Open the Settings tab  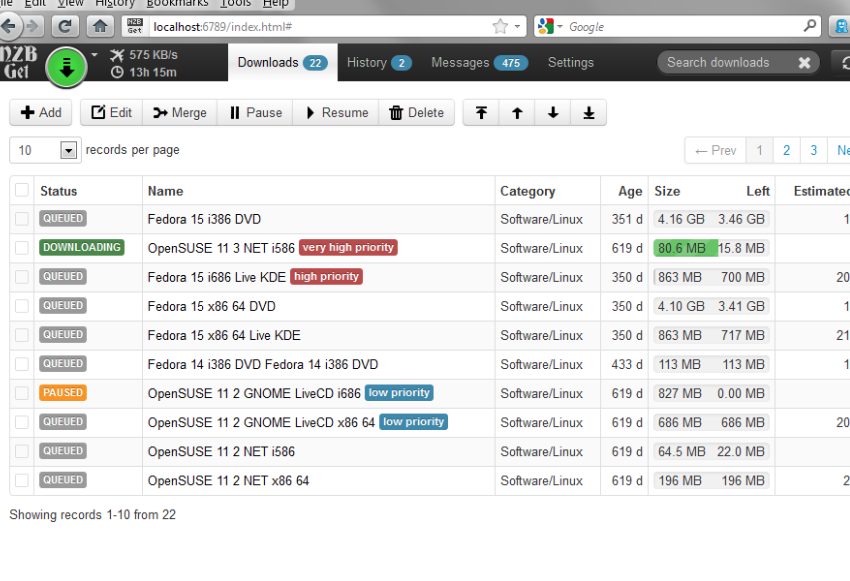(x=571, y=63)
